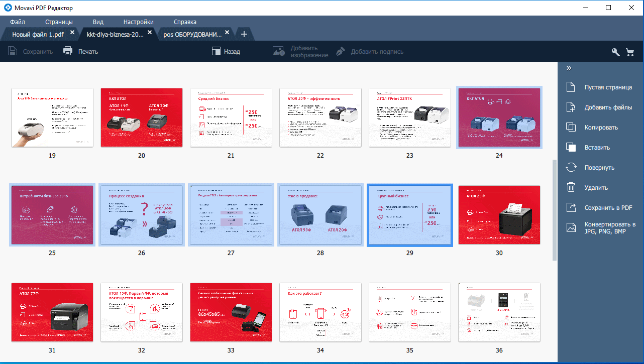644x364 pixels.
Task: Click the trash delete icon
Action: (x=571, y=187)
